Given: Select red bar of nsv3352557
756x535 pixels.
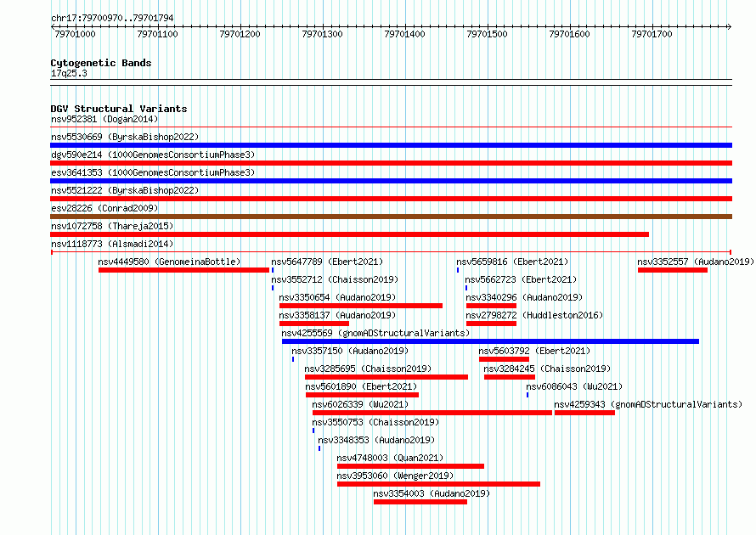Looking at the screenshot, I should tap(673, 270).
